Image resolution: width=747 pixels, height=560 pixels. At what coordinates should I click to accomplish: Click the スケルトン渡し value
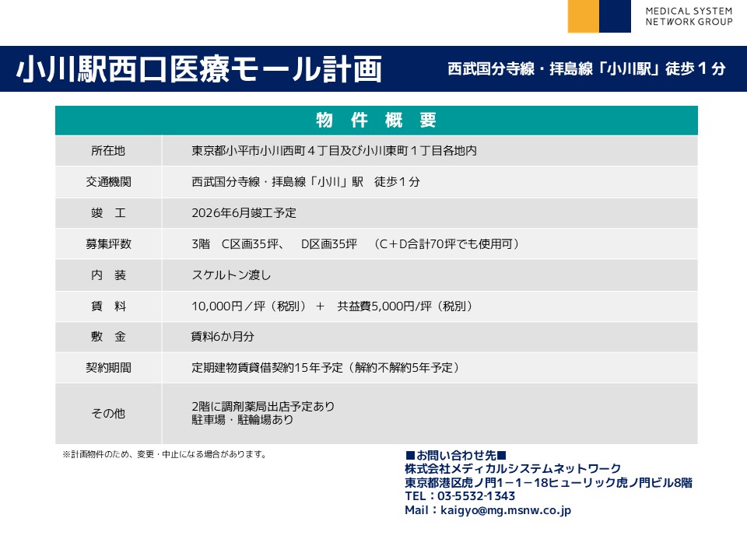[231, 275]
